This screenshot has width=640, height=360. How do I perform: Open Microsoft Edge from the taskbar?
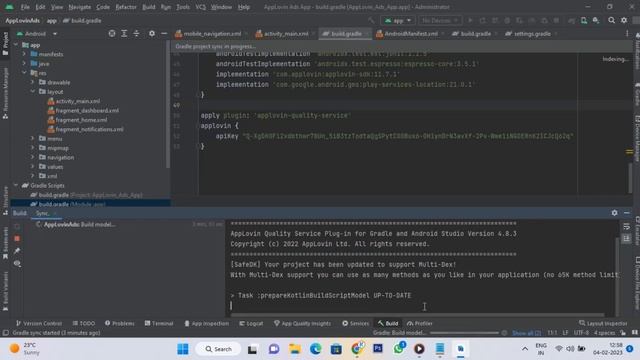315,349
